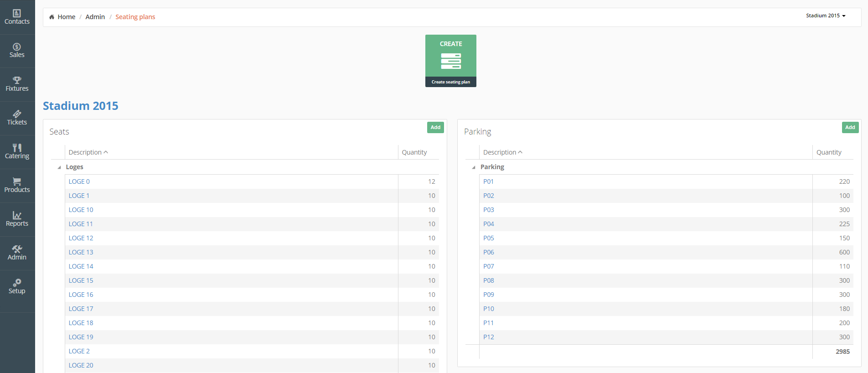Click quantity 12 in LOGE 0 row

coord(431,181)
